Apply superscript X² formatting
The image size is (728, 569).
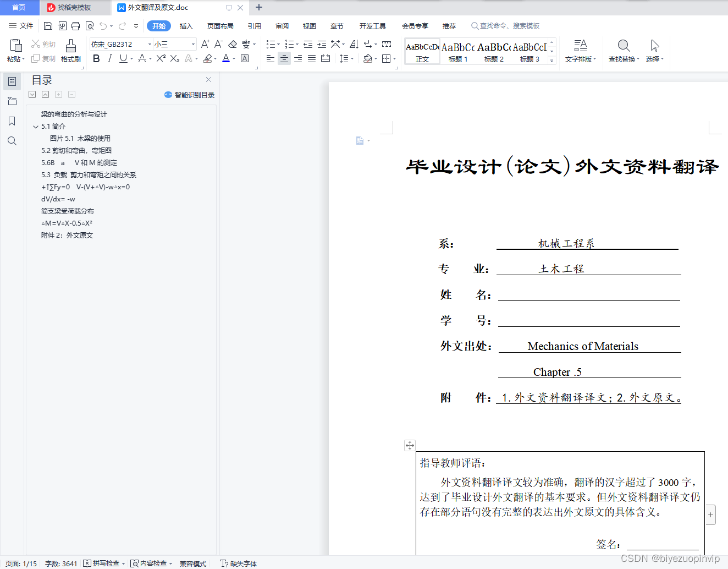point(161,58)
